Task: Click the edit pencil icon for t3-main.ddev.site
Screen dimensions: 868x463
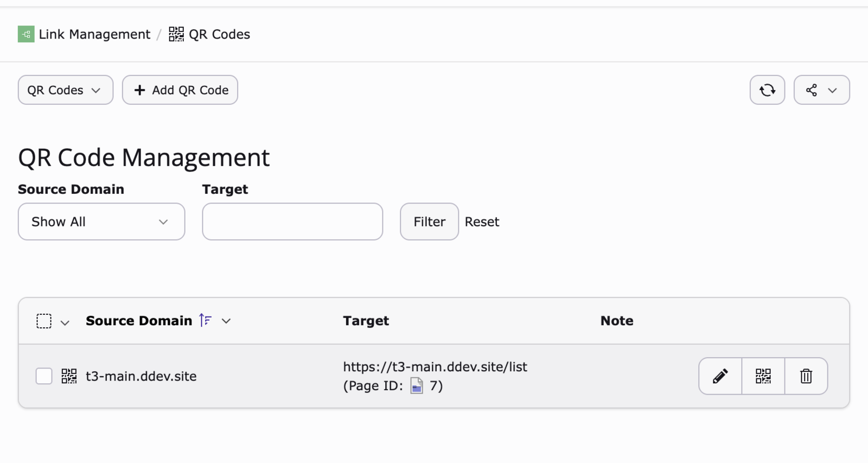Action: coord(720,376)
